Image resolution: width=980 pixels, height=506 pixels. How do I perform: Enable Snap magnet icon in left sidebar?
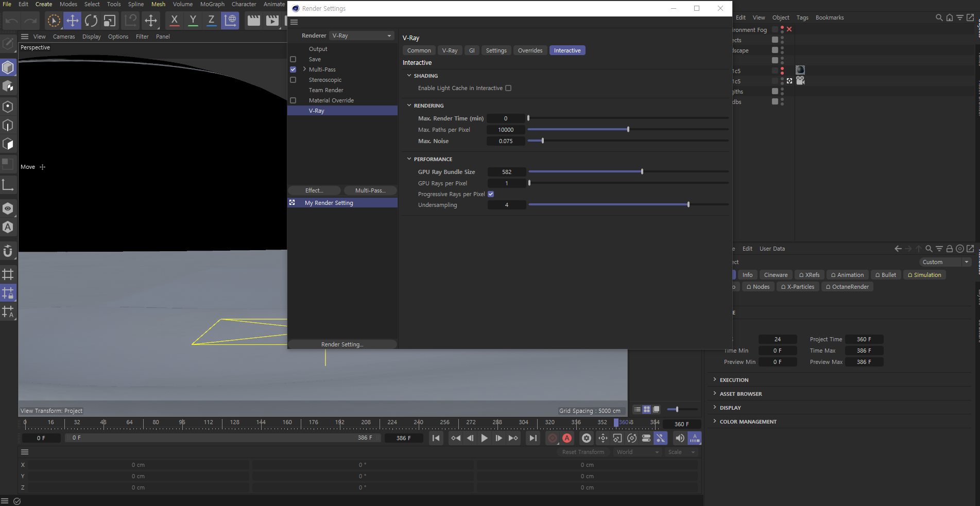8,251
